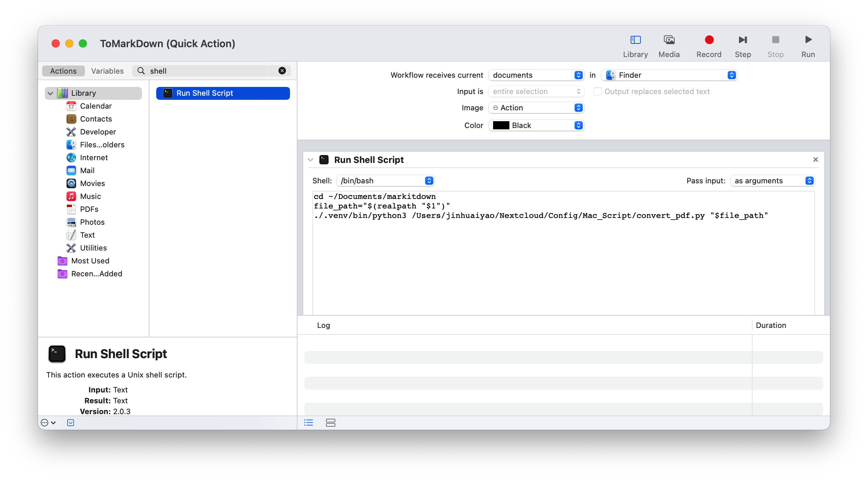Open the Finder application dropdown

pyautogui.click(x=669, y=75)
